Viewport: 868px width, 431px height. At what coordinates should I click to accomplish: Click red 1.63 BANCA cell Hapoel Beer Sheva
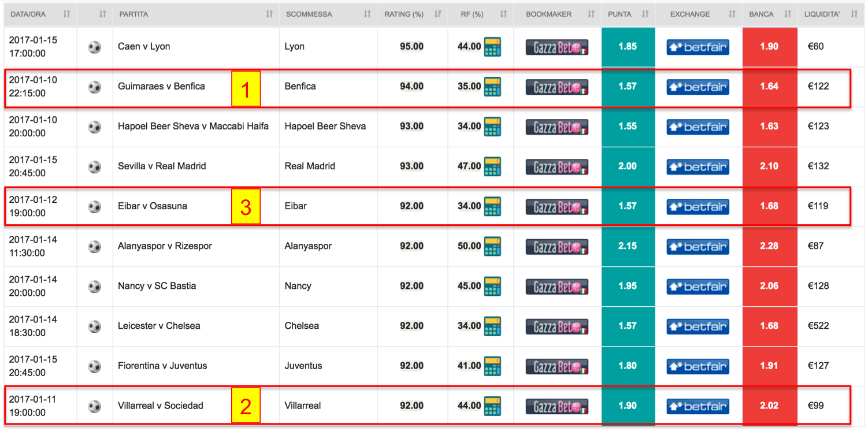(x=769, y=127)
